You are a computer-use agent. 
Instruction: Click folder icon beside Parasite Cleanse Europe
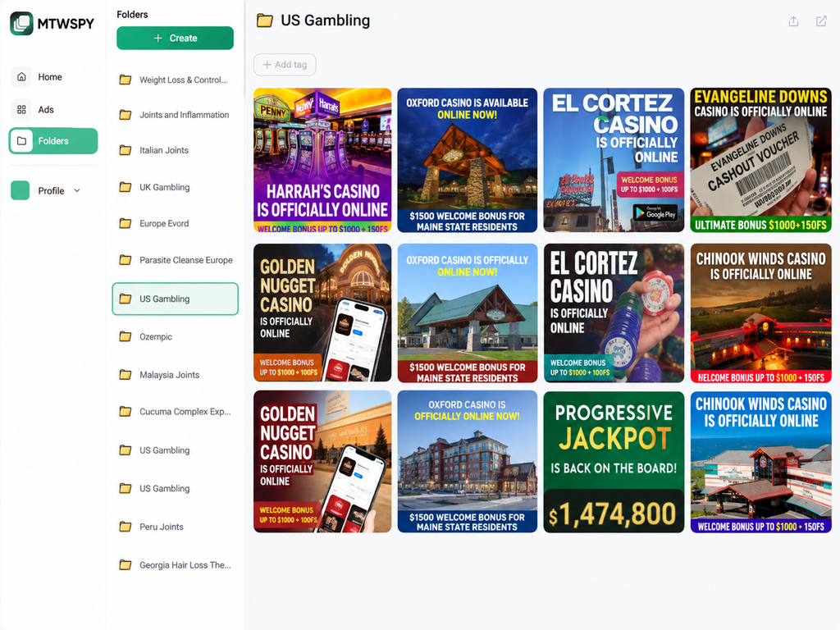126,260
